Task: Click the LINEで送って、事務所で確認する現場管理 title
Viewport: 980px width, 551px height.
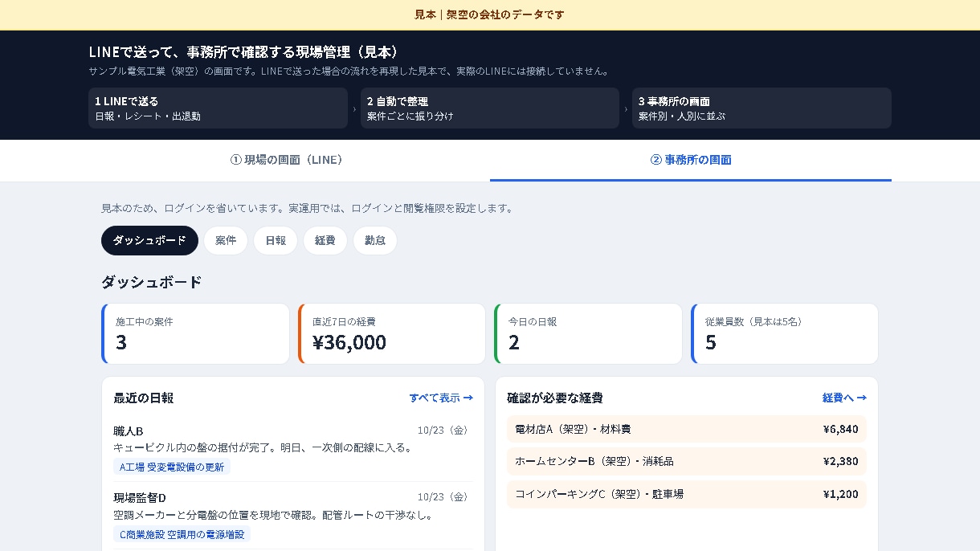Action: coord(244,52)
